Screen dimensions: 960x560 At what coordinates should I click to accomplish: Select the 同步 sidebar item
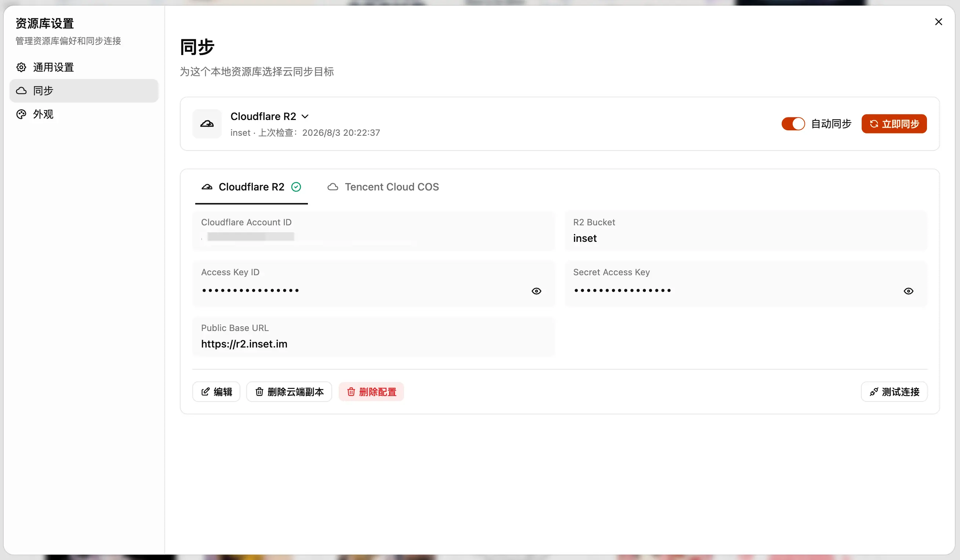(x=84, y=91)
